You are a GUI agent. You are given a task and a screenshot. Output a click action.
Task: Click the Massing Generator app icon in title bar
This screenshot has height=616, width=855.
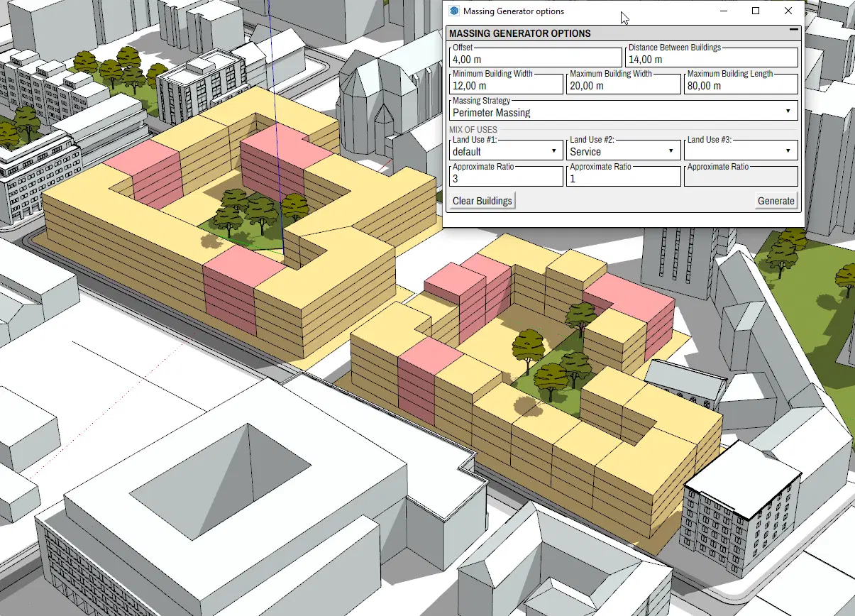point(454,11)
